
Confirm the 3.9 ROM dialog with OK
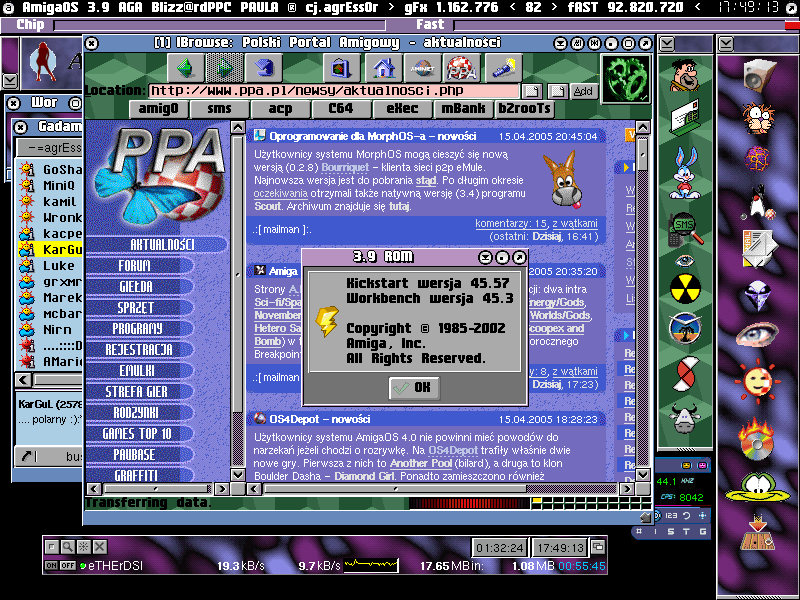pyautogui.click(x=414, y=388)
